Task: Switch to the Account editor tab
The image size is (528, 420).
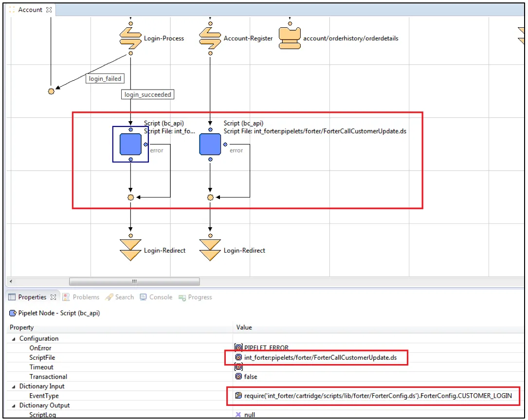Action: [30, 10]
